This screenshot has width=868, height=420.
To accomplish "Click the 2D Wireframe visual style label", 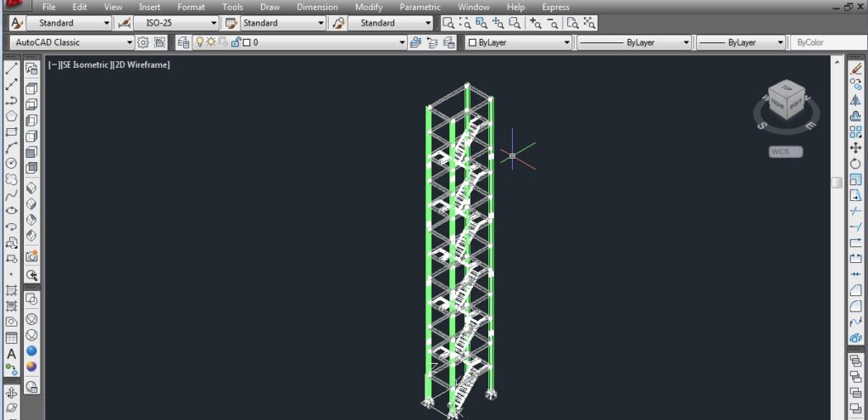I will click(x=142, y=64).
